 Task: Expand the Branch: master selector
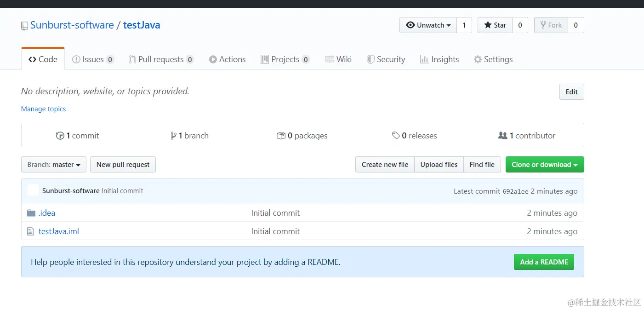pyautogui.click(x=54, y=165)
